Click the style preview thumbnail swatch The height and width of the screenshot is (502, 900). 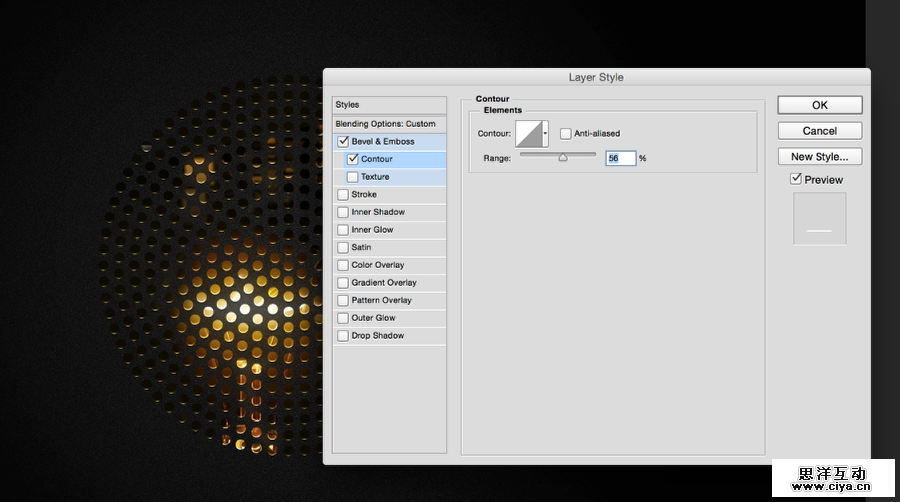coord(819,218)
